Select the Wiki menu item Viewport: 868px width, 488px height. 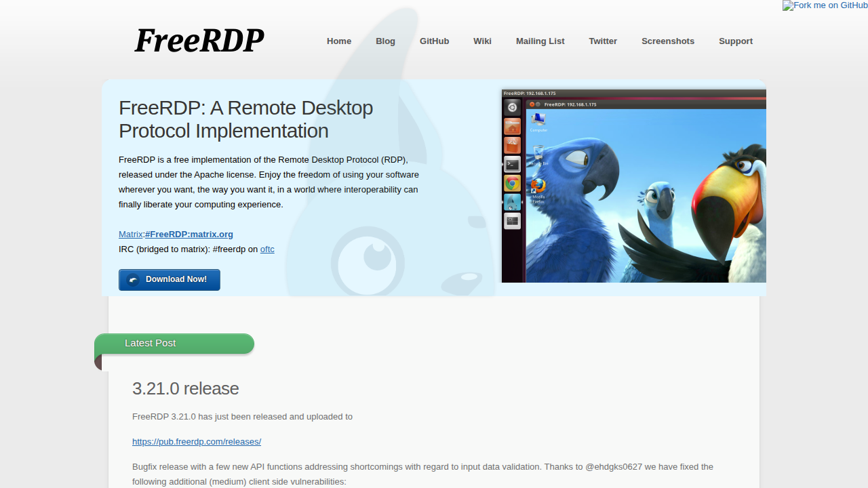(482, 41)
